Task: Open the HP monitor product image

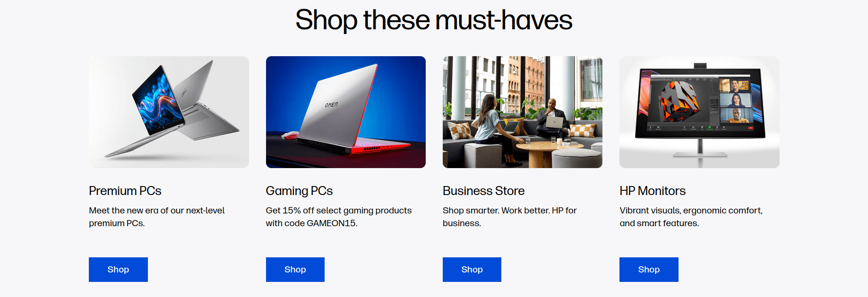Action: (699, 112)
